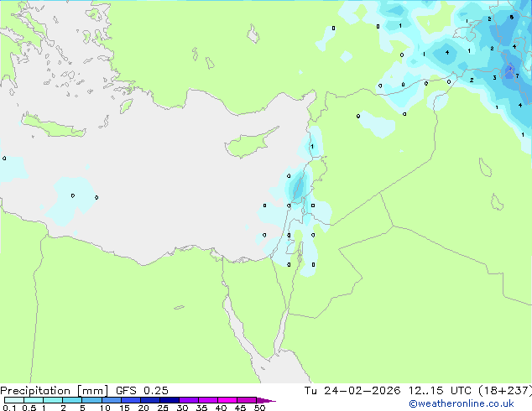Click the 15 to 20 mm legend swatch
Viewport: 532px width, 411px height.
pyautogui.click(x=130, y=400)
